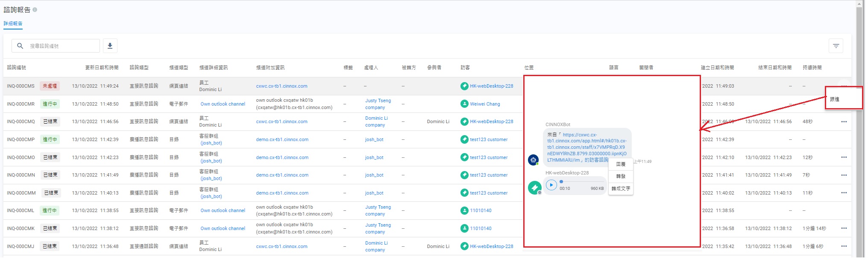
Task: Play the 00:10 voice message
Action: [x=551, y=185]
